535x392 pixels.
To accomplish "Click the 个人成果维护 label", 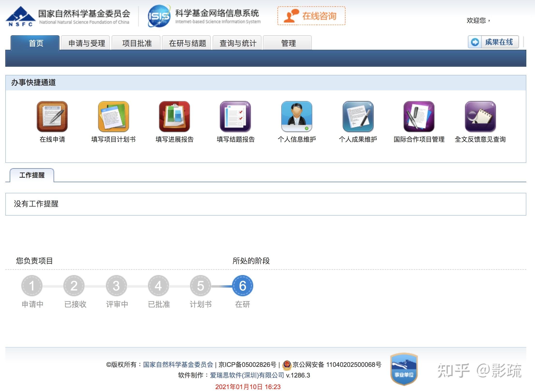I will 358,139.
